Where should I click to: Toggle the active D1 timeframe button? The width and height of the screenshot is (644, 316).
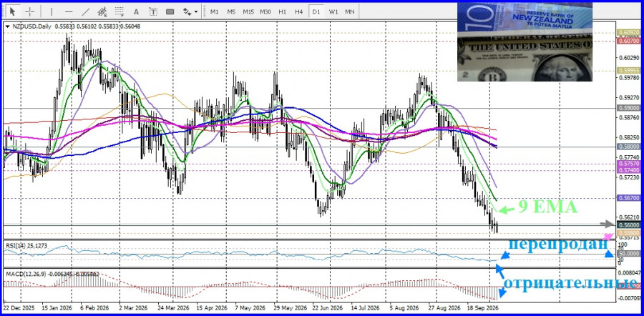tap(316, 11)
